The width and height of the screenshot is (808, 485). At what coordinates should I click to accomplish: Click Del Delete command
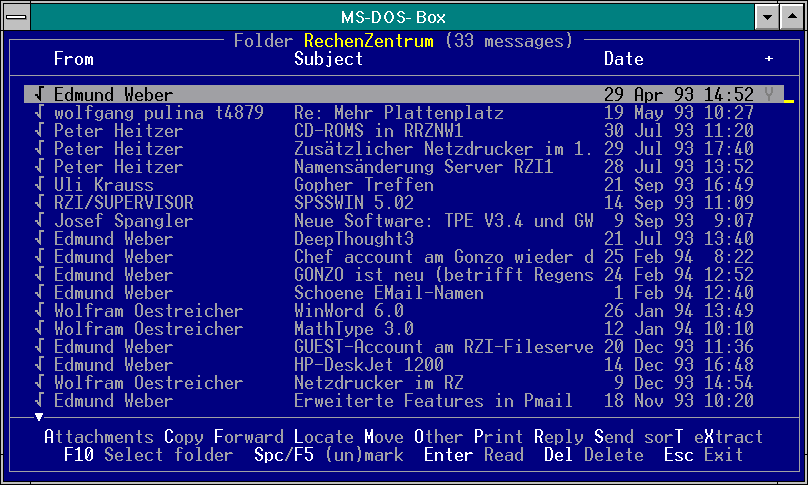point(593,455)
